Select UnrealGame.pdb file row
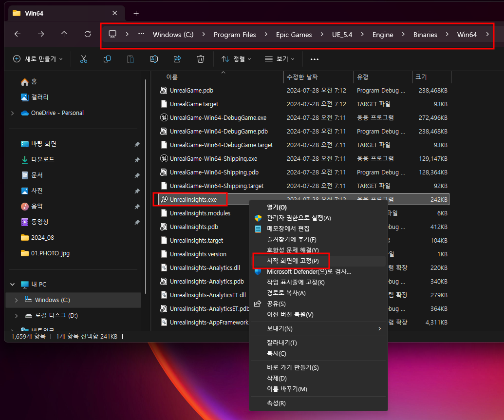The width and height of the screenshot is (504, 420). click(303, 91)
